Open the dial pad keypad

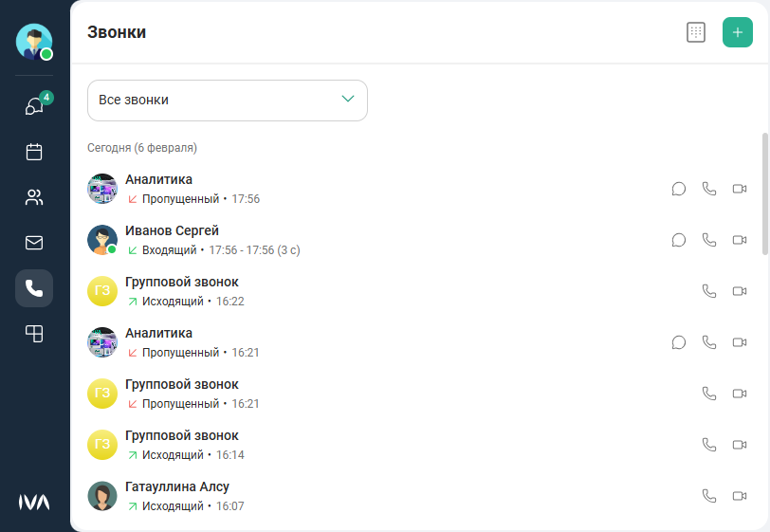[x=696, y=32]
